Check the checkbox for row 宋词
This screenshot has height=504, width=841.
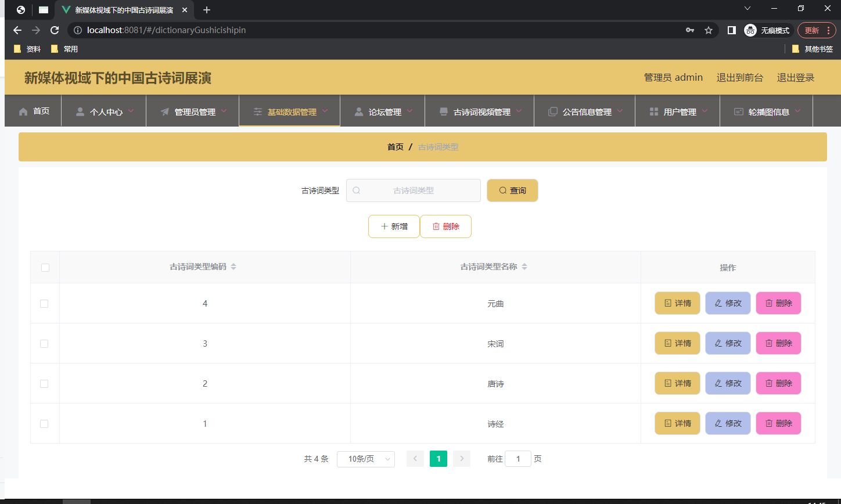(x=44, y=344)
